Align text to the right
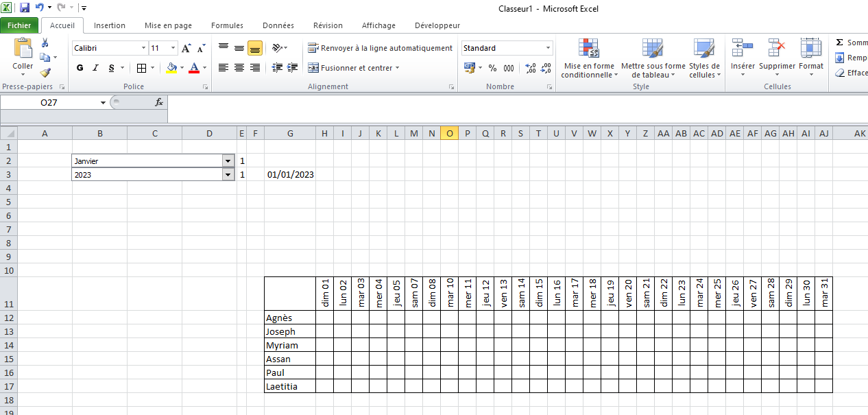The width and height of the screenshot is (868, 415). 255,67
